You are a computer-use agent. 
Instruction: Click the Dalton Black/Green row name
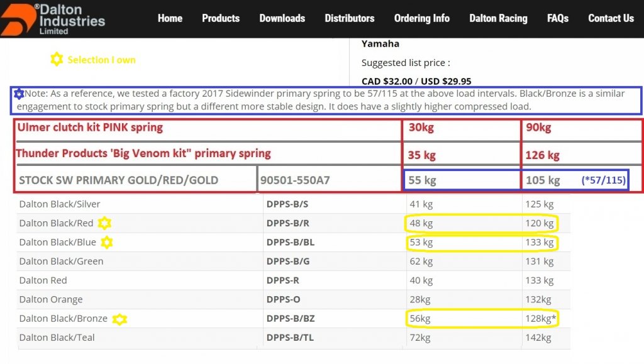click(61, 262)
